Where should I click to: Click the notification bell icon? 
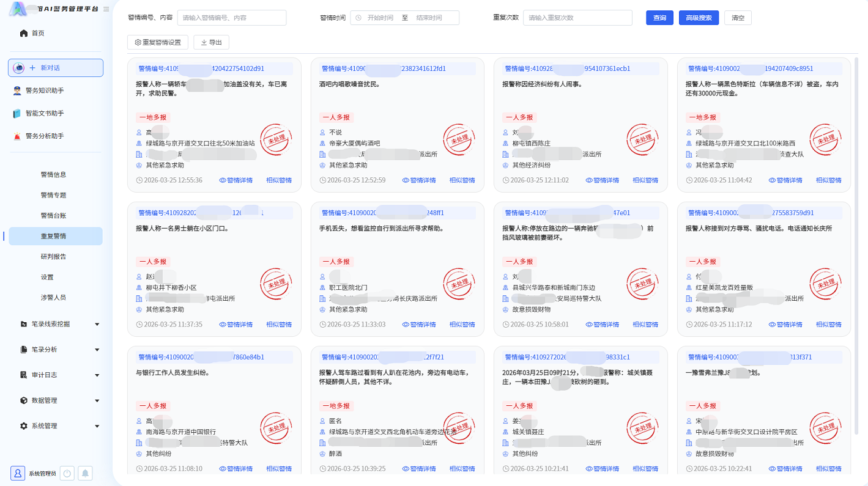[x=85, y=473]
